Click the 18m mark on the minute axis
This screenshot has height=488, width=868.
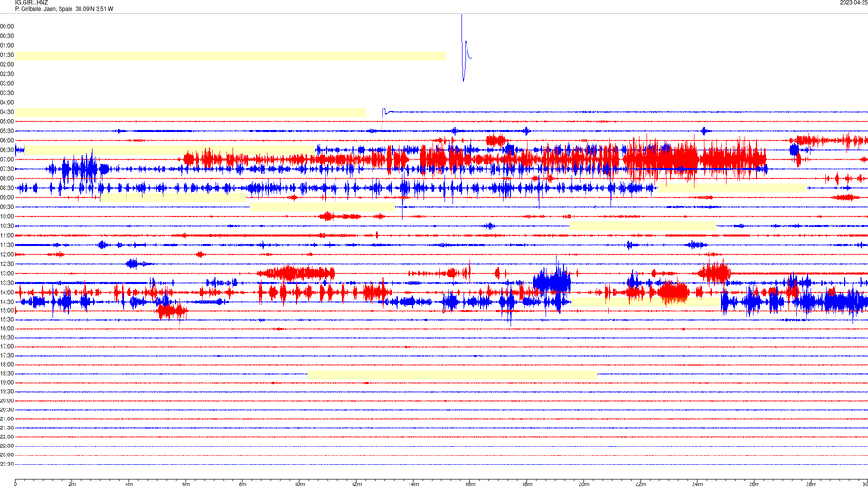(527, 484)
